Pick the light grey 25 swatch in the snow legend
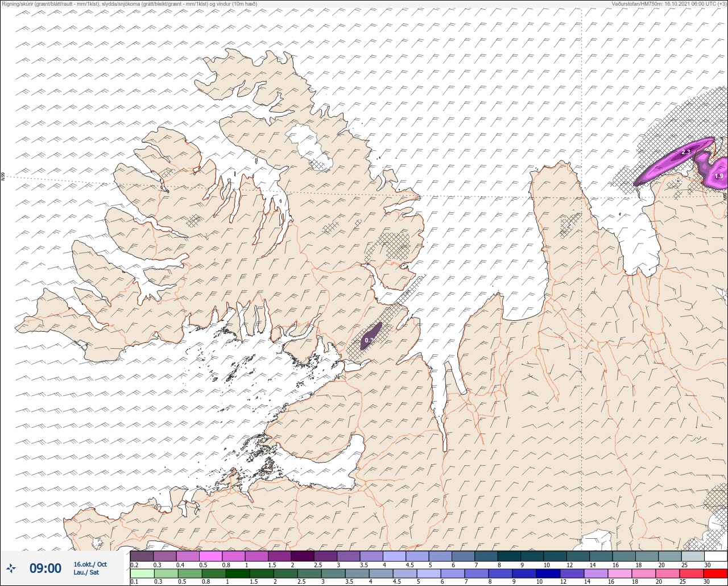Viewport: 728px width, 586px height. 693,556
